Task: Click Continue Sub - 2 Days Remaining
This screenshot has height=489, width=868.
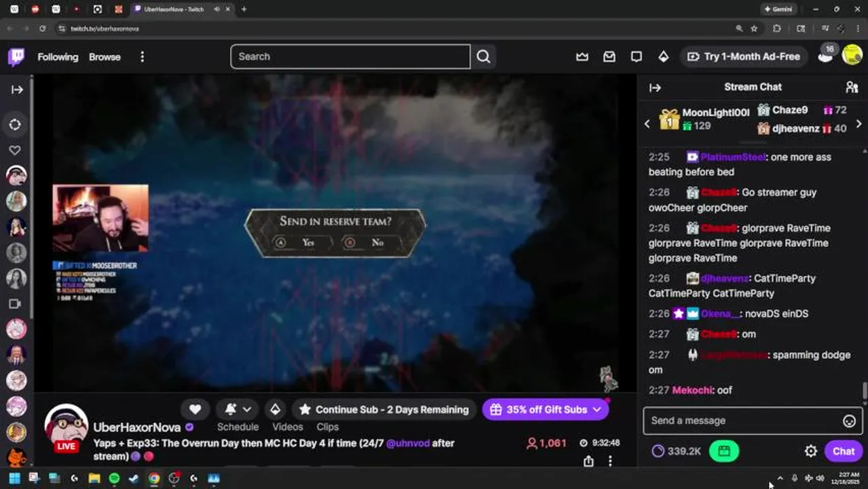Action: pos(384,410)
